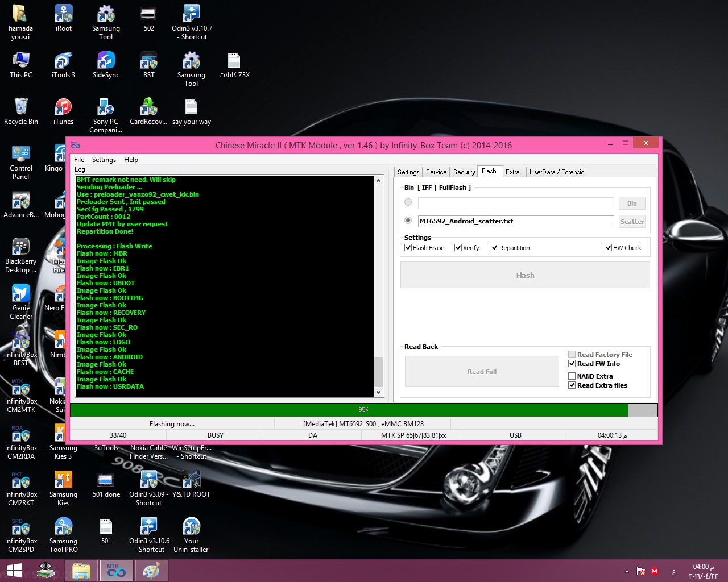Click the empty Bin file path field

[x=516, y=203]
